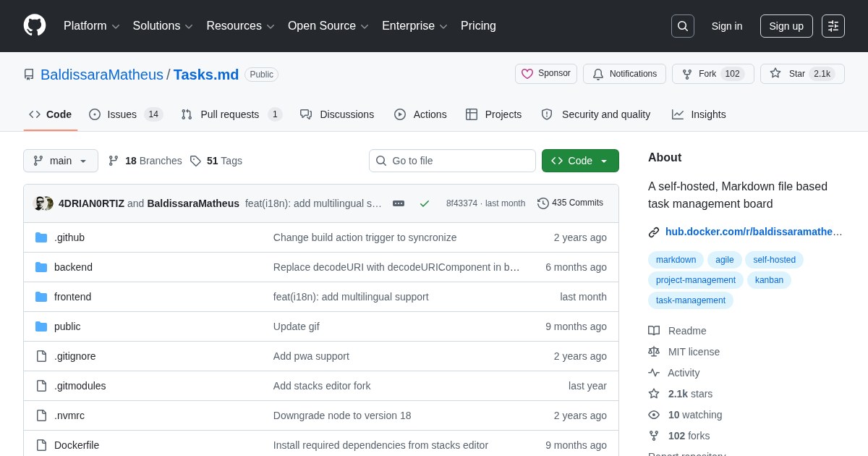This screenshot has width=868, height=456.
Task: Focus the Go to file input
Action: [452, 161]
